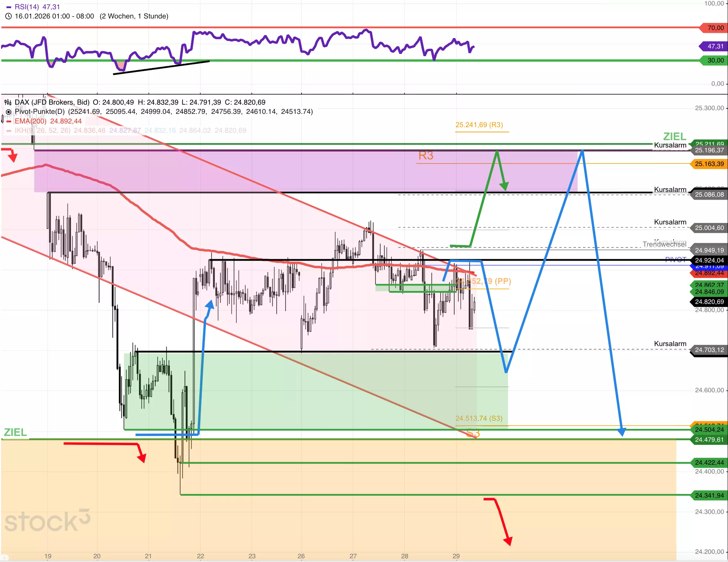Click the Pivot-Punkte radio-style indicator icon
728x562 pixels.
point(9,112)
